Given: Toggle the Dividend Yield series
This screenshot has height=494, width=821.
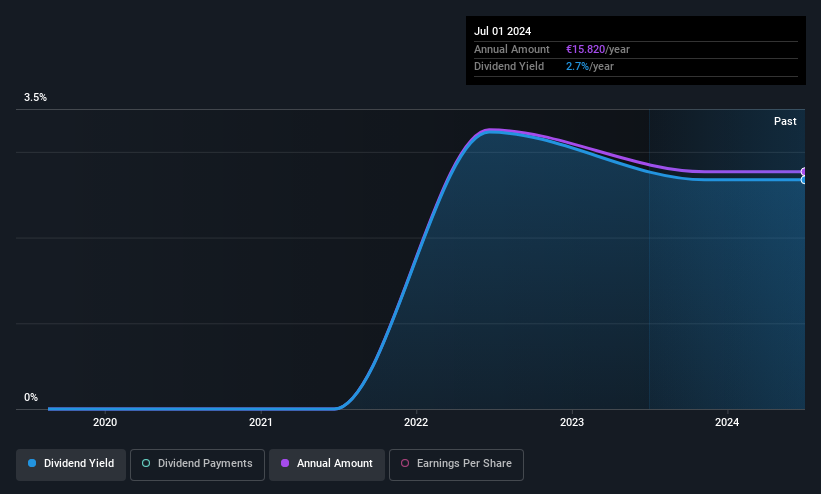Looking at the screenshot, I should click(71, 464).
